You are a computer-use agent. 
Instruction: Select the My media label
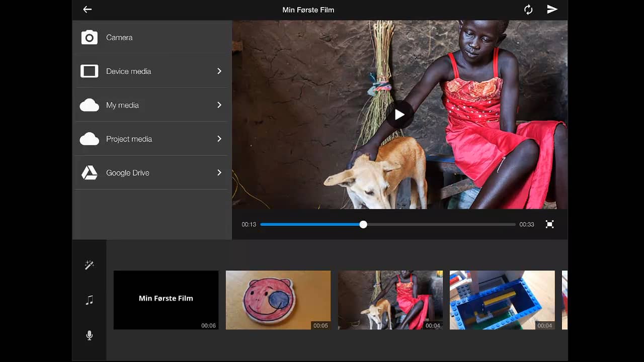(x=122, y=105)
